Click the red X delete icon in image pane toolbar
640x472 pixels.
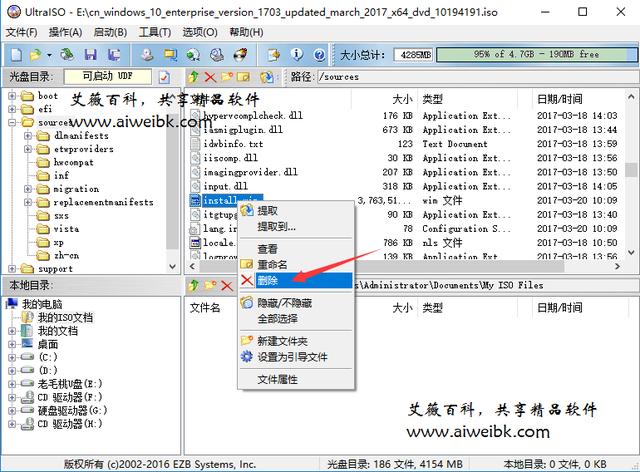[x=210, y=76]
